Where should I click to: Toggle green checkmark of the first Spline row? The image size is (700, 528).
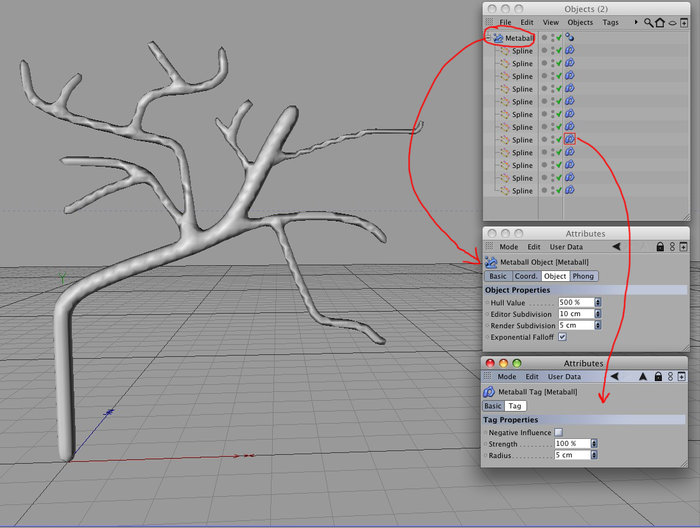559,51
